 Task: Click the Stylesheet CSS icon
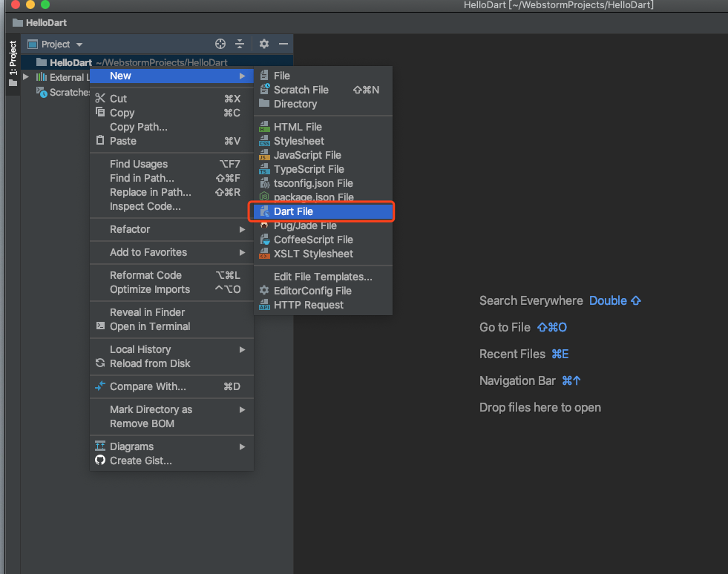pos(265,141)
